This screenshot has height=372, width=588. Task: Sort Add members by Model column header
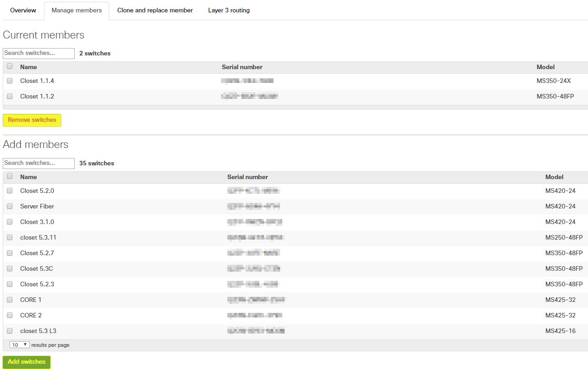(554, 177)
